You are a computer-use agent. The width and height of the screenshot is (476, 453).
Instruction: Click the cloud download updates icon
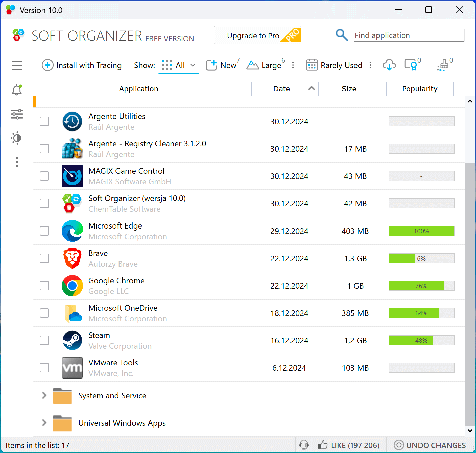[389, 65]
